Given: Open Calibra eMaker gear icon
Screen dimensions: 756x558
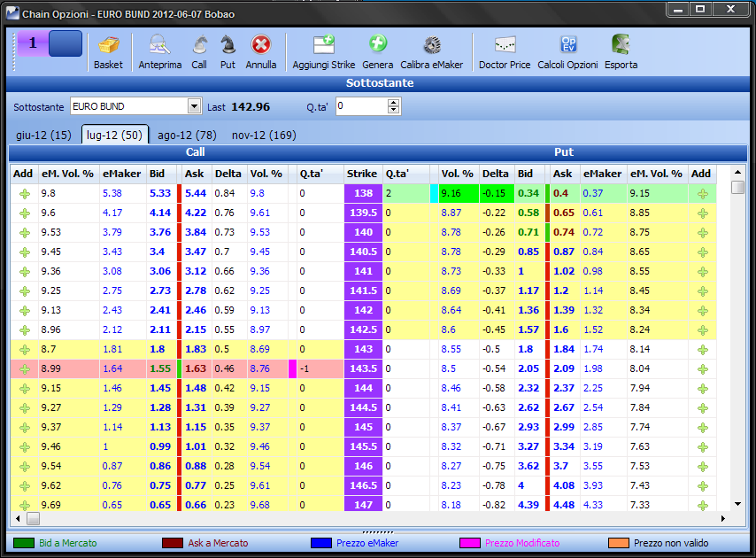Looking at the screenshot, I should click(x=431, y=45).
